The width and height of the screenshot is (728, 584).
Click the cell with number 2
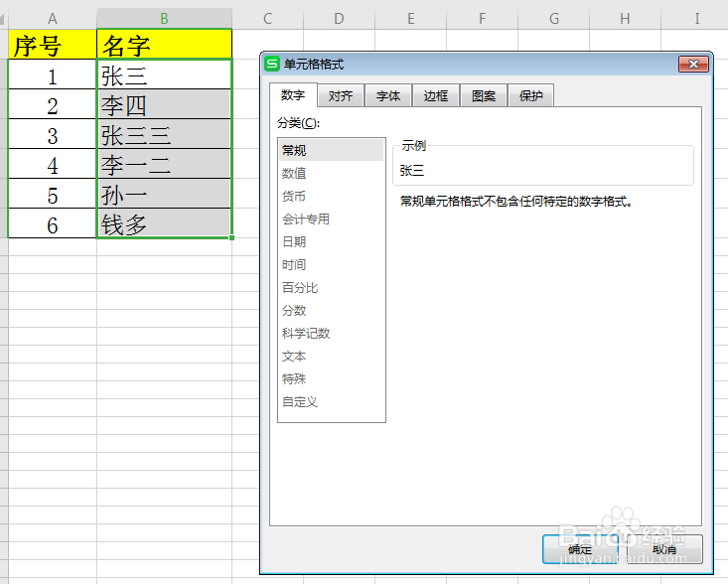(53, 104)
